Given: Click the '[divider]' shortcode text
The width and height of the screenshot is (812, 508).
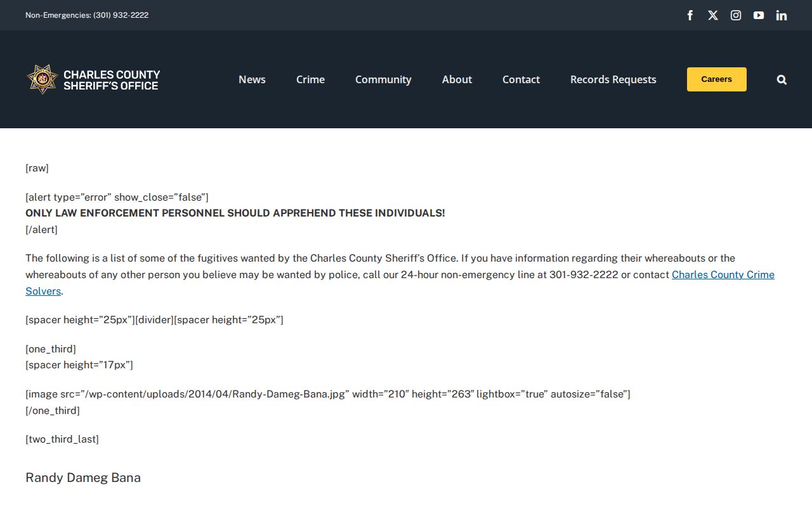Looking at the screenshot, I should (x=154, y=320).
